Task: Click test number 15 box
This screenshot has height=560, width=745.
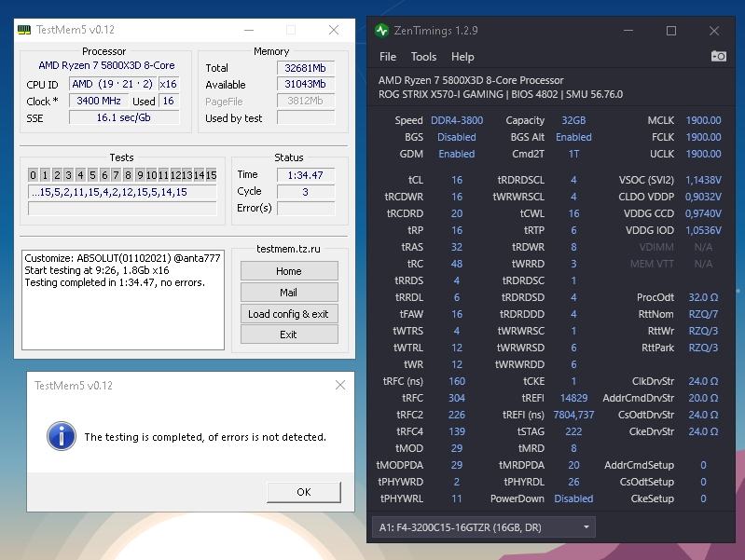Action: coord(211,175)
